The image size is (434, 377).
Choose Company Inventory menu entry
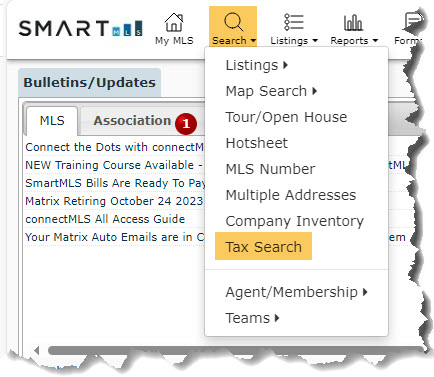(x=294, y=221)
